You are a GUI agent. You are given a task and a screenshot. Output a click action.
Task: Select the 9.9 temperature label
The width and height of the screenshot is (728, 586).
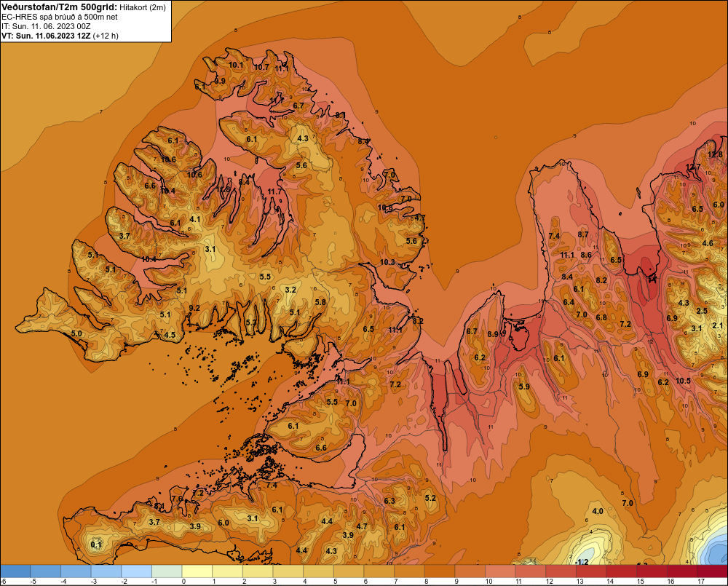pos(220,81)
